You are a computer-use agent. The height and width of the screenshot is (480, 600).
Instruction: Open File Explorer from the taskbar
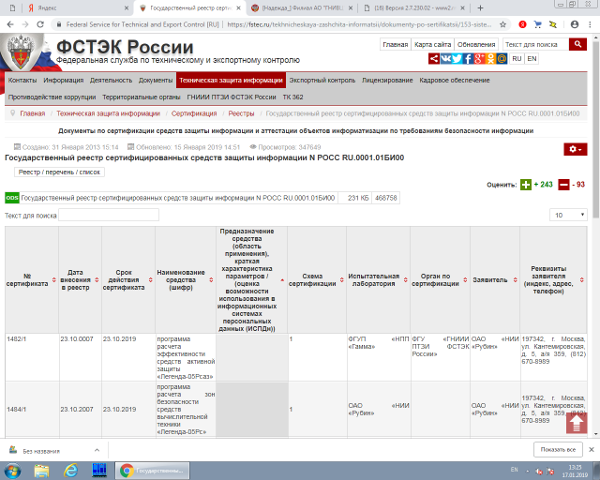(41, 470)
